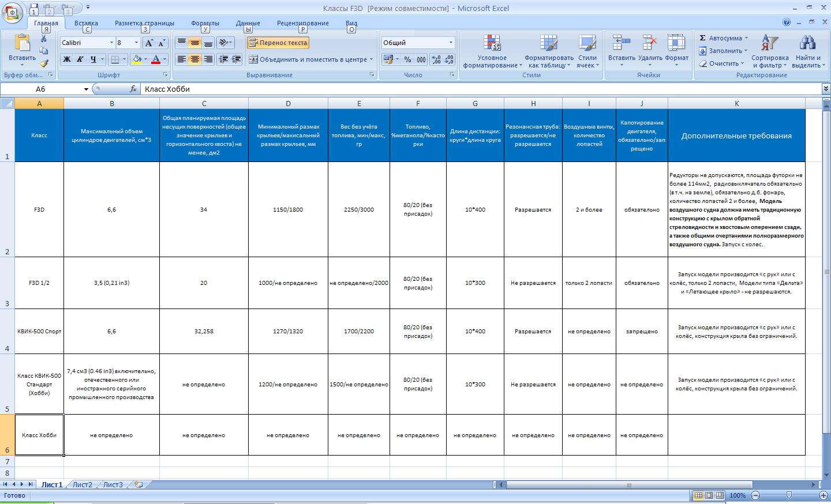Apply fill color with the paint bucket icon
Screen dimensions: 831x504
[x=137, y=59]
